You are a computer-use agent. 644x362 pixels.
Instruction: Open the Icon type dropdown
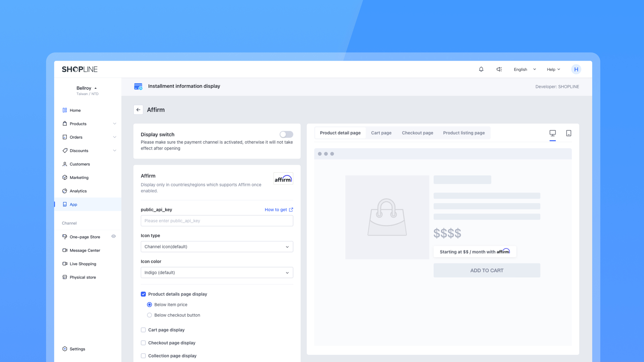click(217, 247)
